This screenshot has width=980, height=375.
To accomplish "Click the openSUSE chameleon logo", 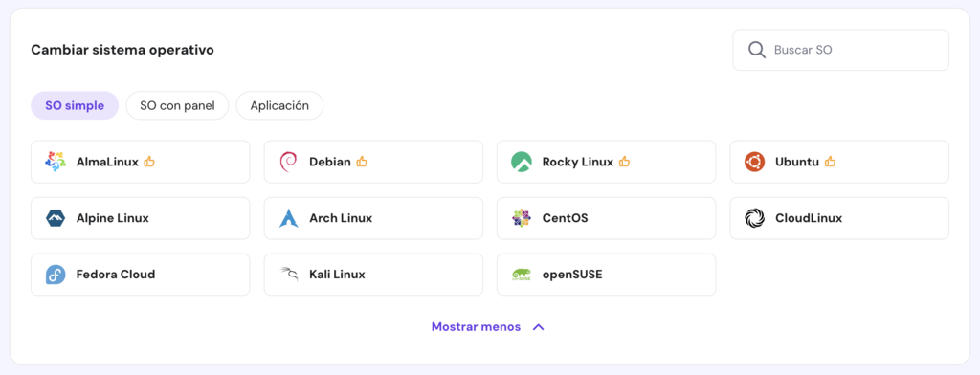I will 522,275.
